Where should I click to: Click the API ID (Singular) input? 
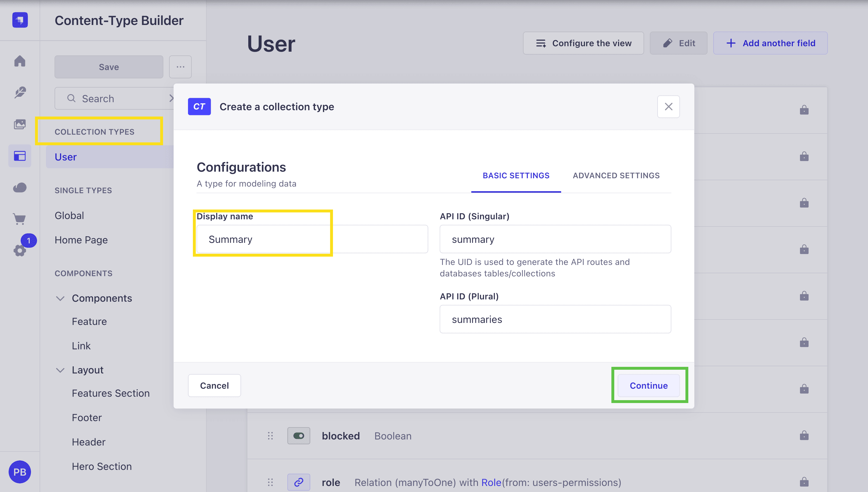coord(555,239)
